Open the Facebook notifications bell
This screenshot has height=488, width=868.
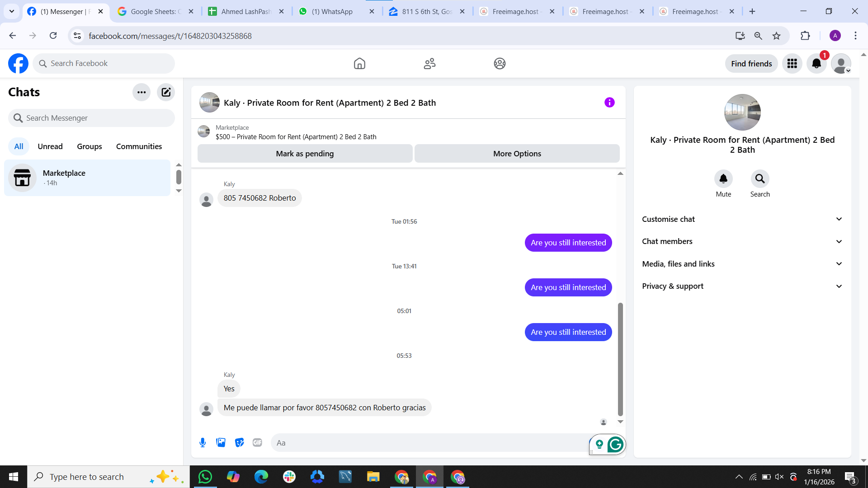click(x=816, y=64)
